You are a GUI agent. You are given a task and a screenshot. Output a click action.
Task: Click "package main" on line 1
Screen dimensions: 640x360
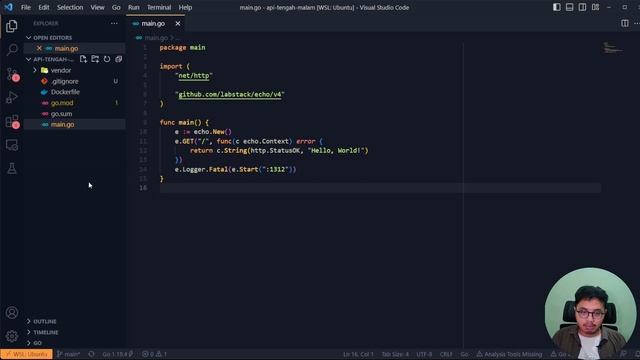pos(182,48)
